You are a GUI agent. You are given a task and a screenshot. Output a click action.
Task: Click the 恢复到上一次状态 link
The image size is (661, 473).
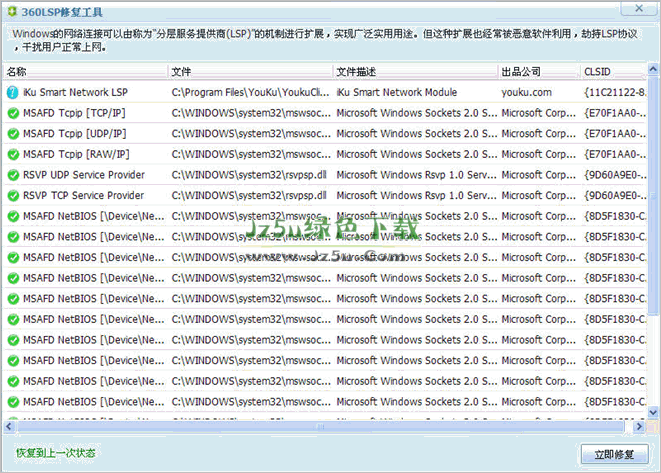point(56,453)
